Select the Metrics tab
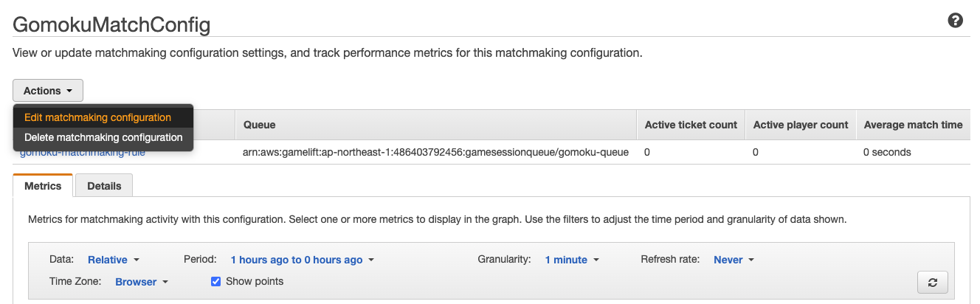This screenshot has width=980, height=304. 43,186
